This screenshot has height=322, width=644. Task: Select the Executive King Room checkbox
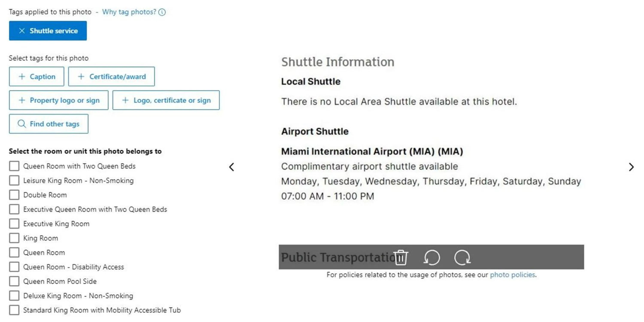click(x=14, y=224)
